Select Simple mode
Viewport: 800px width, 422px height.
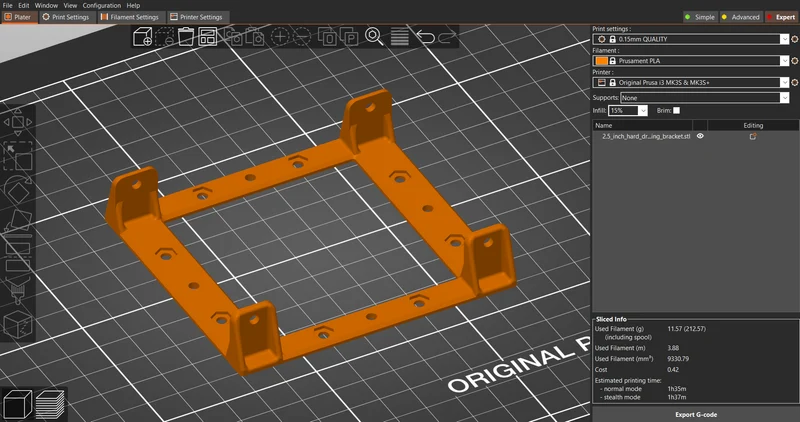pyautogui.click(x=700, y=17)
